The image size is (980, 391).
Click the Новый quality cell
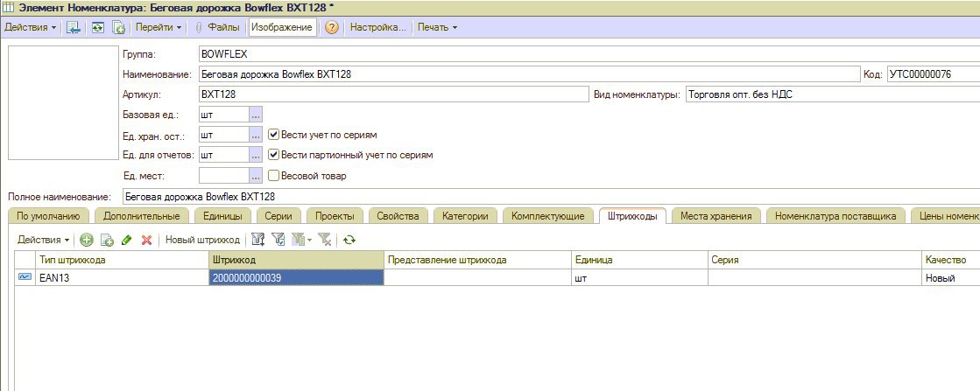pos(950,278)
